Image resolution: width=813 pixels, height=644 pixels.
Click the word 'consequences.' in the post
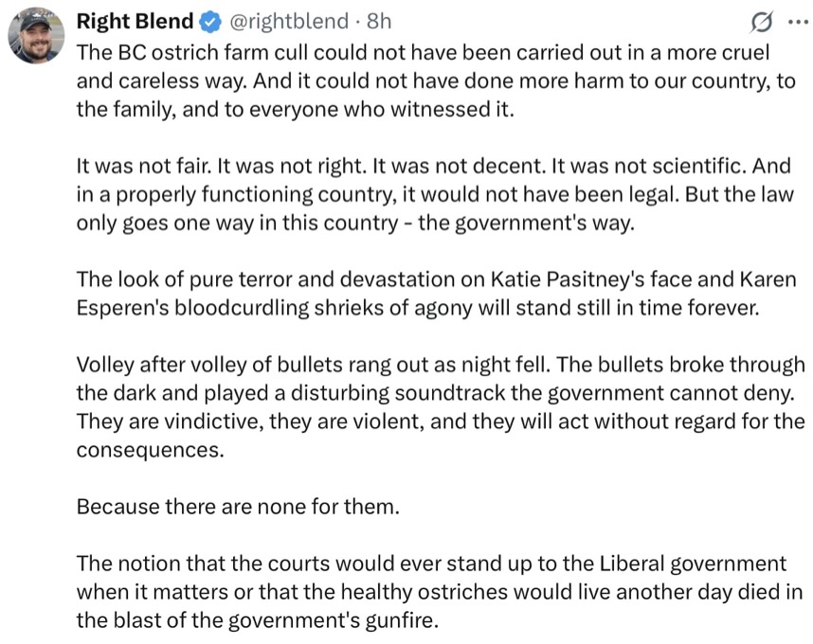pos(150,450)
